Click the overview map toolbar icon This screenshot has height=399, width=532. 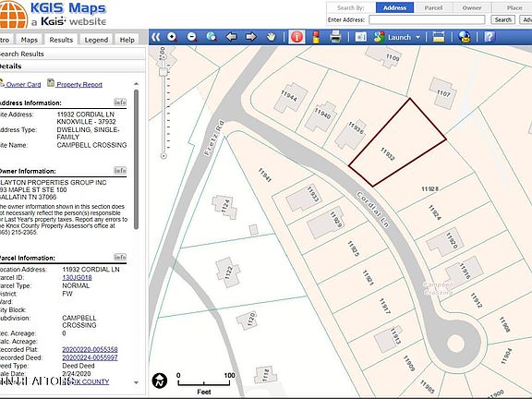360,37
